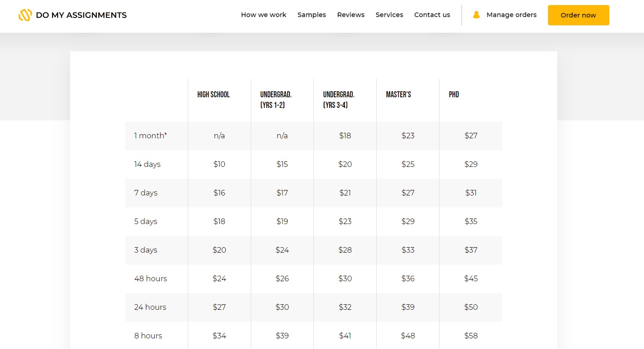Click the 48 hours deadline row label

(150, 278)
